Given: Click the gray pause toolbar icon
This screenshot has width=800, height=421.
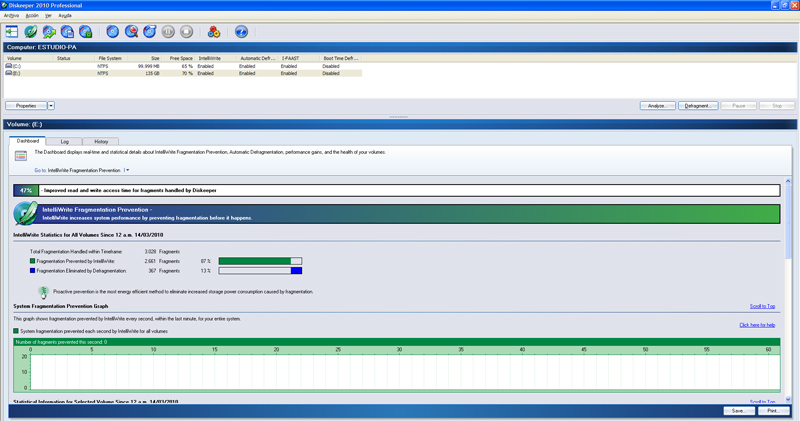Looking at the screenshot, I should click(x=168, y=32).
